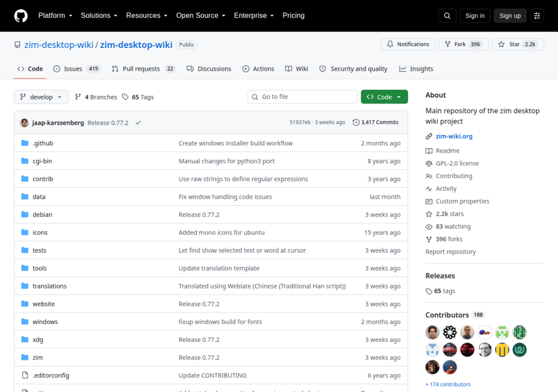Open commit 51937eb hash link
This screenshot has height=392, width=558.
(x=300, y=122)
